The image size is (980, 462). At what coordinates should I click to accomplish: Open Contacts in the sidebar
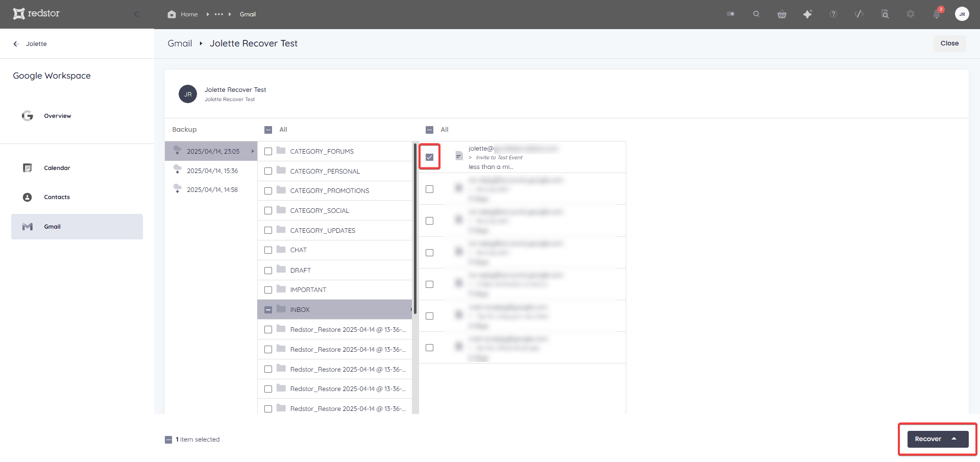(x=77, y=197)
